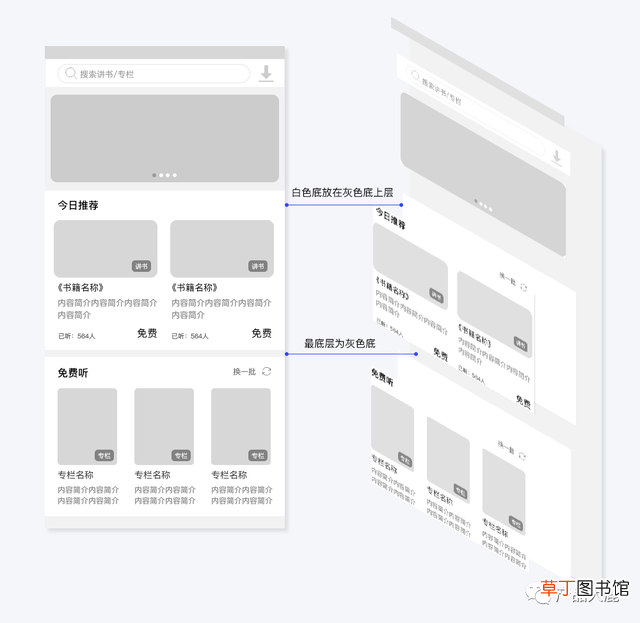The height and width of the screenshot is (623, 640).
Task: Click the 免费听 section heading
Action: [x=73, y=373]
